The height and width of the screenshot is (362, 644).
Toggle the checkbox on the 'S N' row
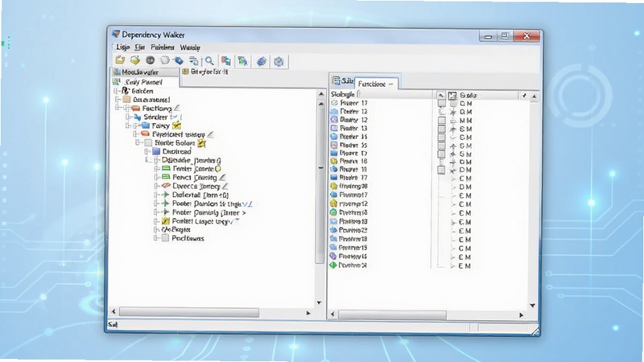(441, 154)
